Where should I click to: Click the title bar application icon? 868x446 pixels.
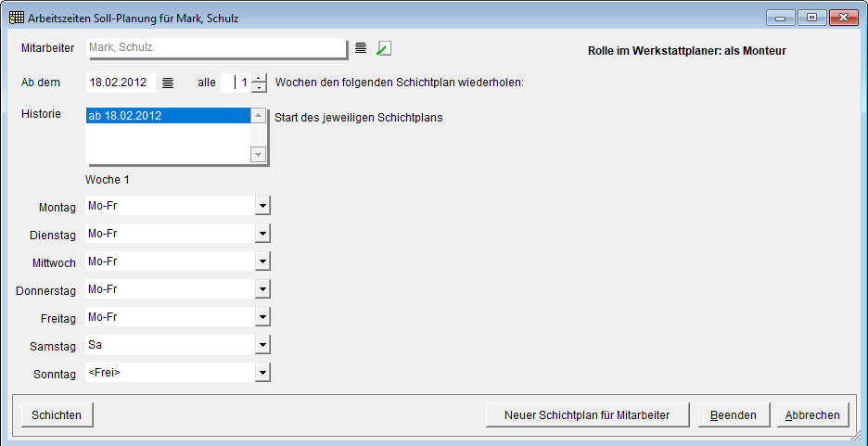[x=17, y=18]
